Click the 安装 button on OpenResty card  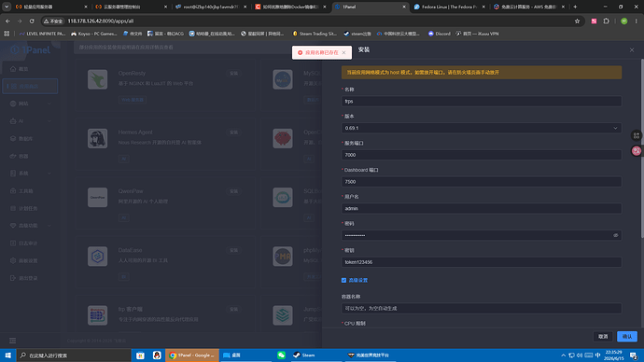click(233, 74)
